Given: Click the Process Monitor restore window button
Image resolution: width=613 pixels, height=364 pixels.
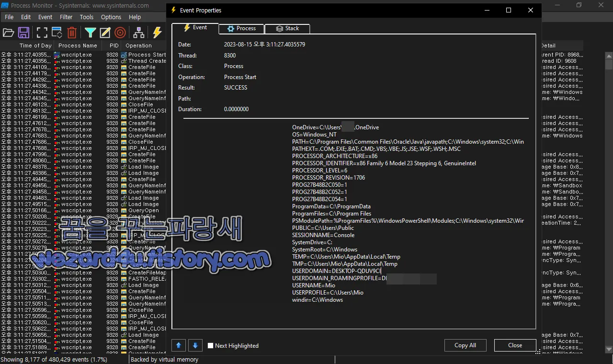Looking at the screenshot, I should click(579, 5).
